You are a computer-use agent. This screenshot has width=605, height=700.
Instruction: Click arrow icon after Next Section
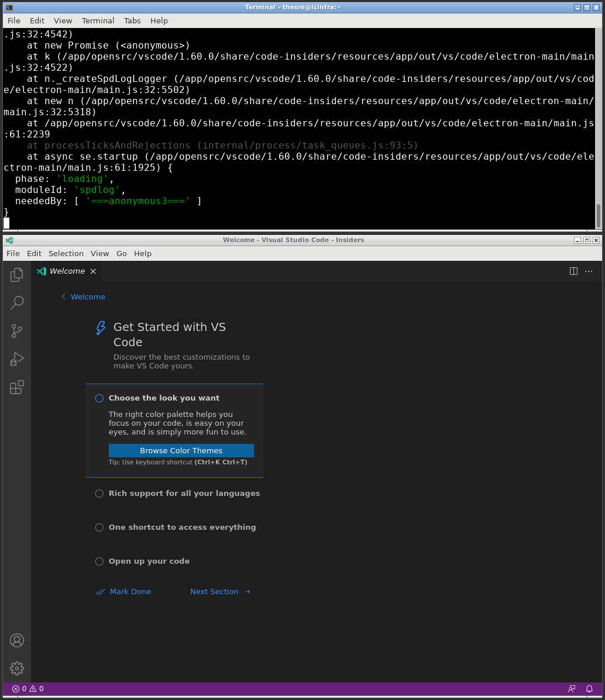pos(247,591)
